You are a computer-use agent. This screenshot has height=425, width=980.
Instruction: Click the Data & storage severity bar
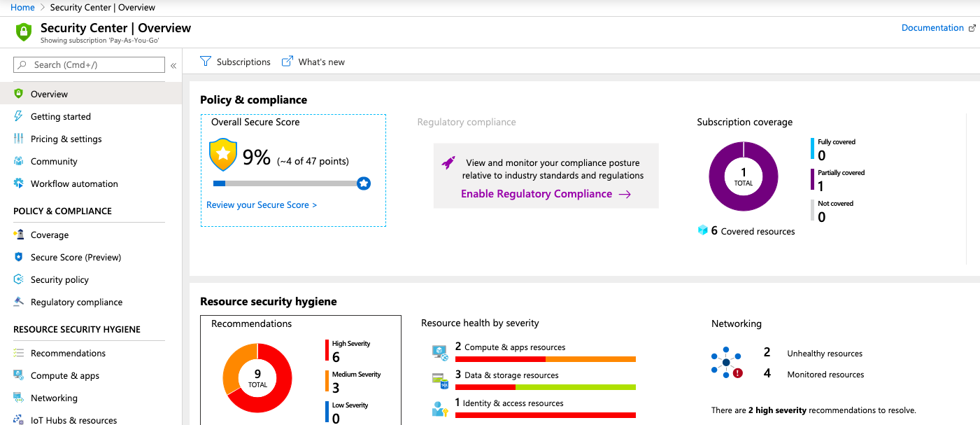point(546,387)
